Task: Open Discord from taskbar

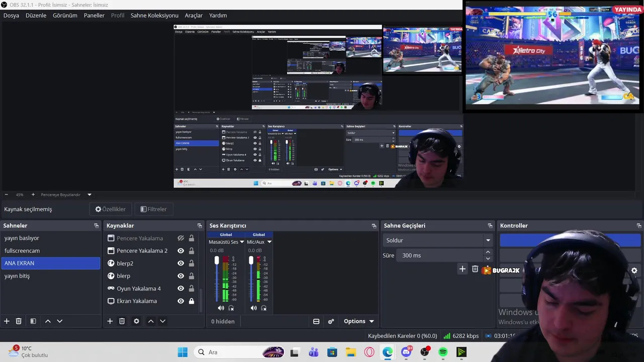Action: pyautogui.click(x=406, y=352)
